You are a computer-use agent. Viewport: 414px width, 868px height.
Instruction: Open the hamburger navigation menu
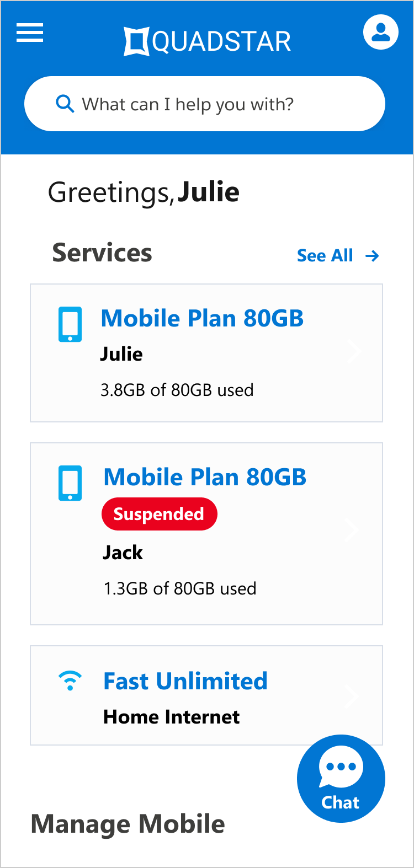point(30,33)
